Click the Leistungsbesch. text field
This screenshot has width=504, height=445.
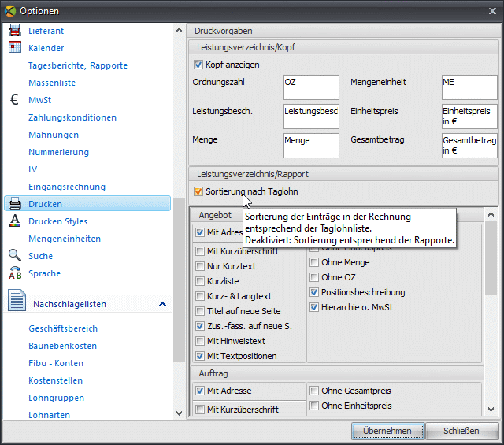311,116
